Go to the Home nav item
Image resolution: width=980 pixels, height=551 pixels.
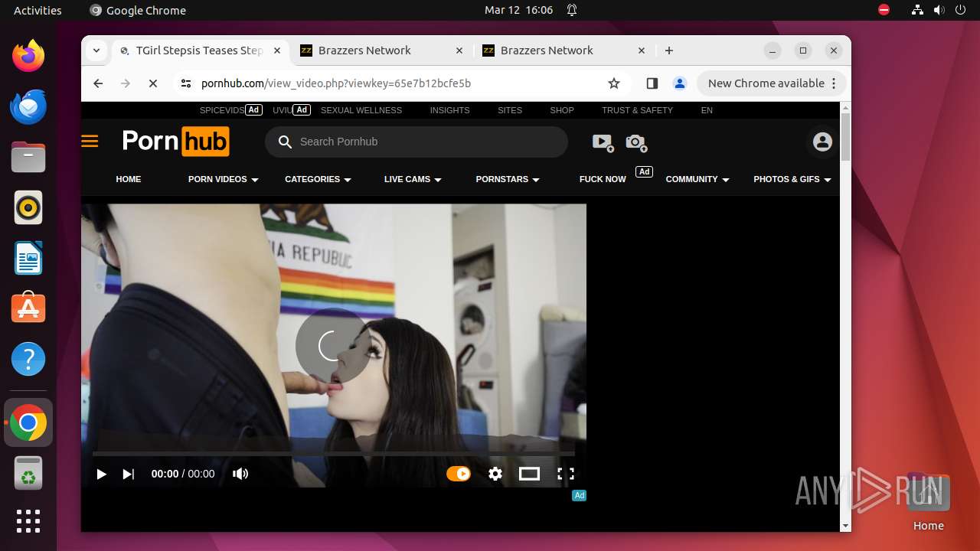tap(129, 179)
